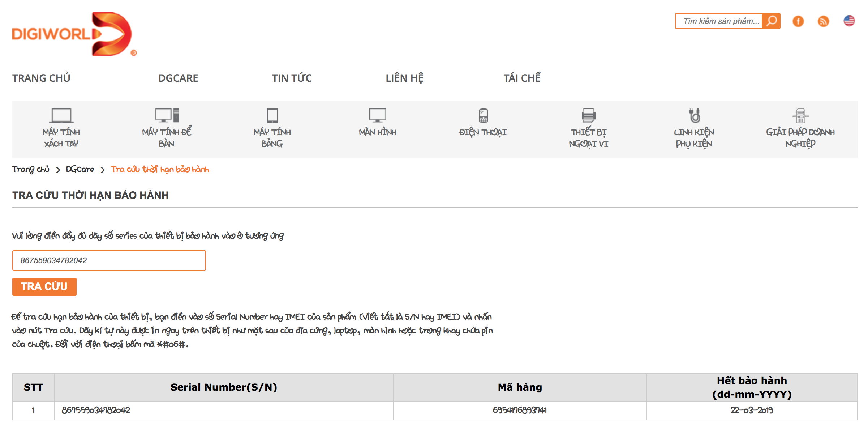Click the search magnifier button
Viewport: 868px width, 434px height.
tap(771, 21)
